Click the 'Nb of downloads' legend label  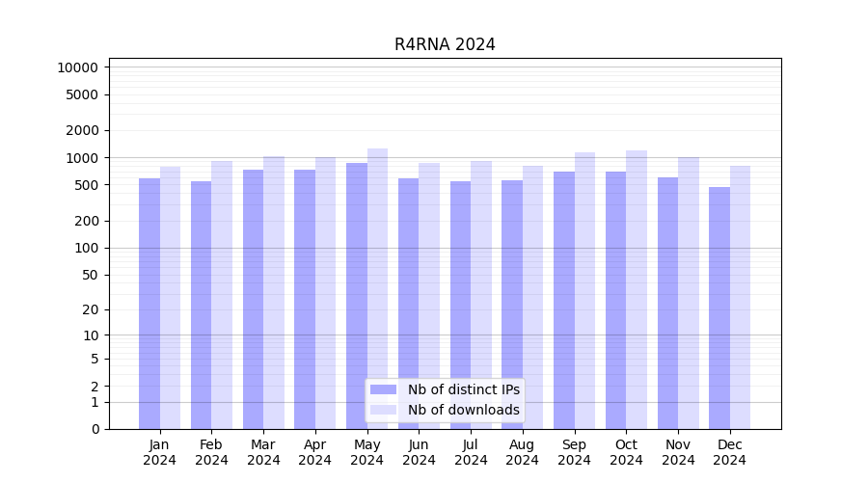coord(463,410)
